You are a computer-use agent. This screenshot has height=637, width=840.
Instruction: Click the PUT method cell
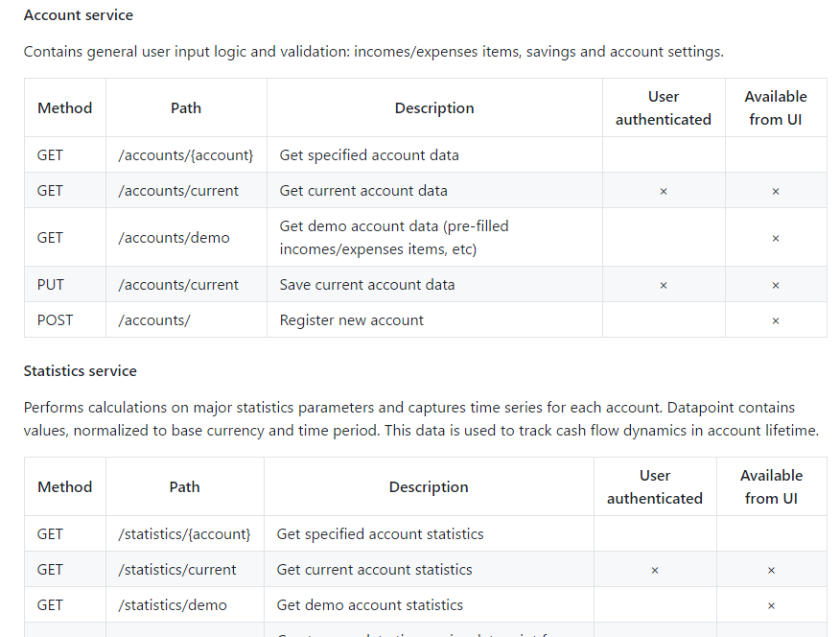pos(65,285)
